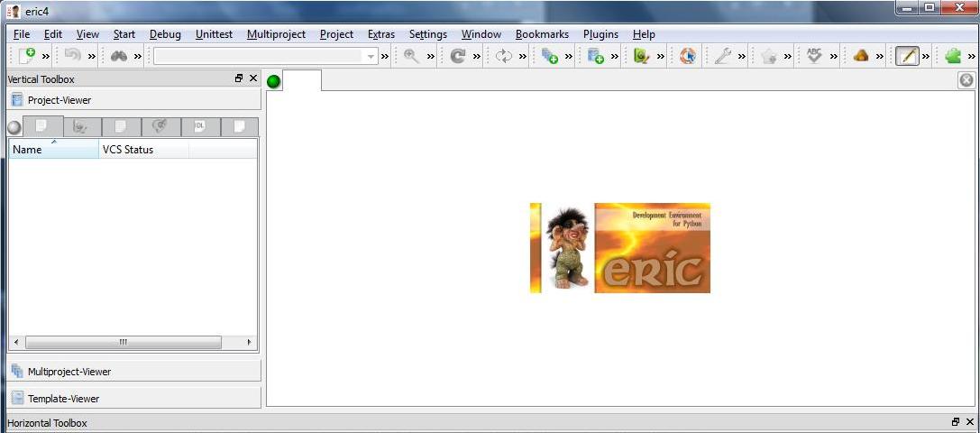This screenshot has height=433, width=980.
Task: Switch to the Translations tab in the Project-Viewer
Action: coord(160,127)
